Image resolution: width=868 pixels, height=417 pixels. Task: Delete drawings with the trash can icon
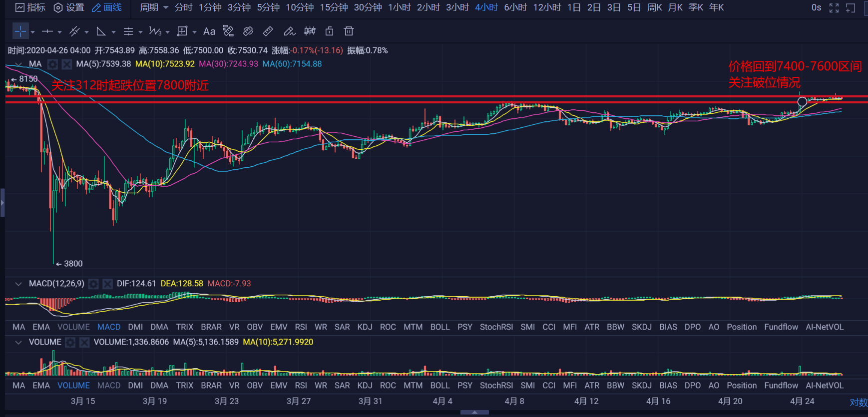click(349, 31)
